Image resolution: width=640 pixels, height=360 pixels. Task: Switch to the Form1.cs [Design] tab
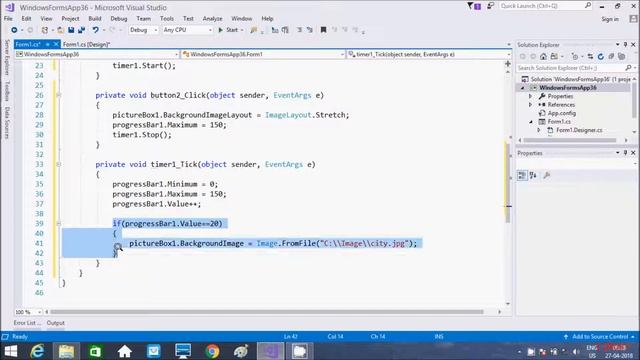[x=87, y=44]
